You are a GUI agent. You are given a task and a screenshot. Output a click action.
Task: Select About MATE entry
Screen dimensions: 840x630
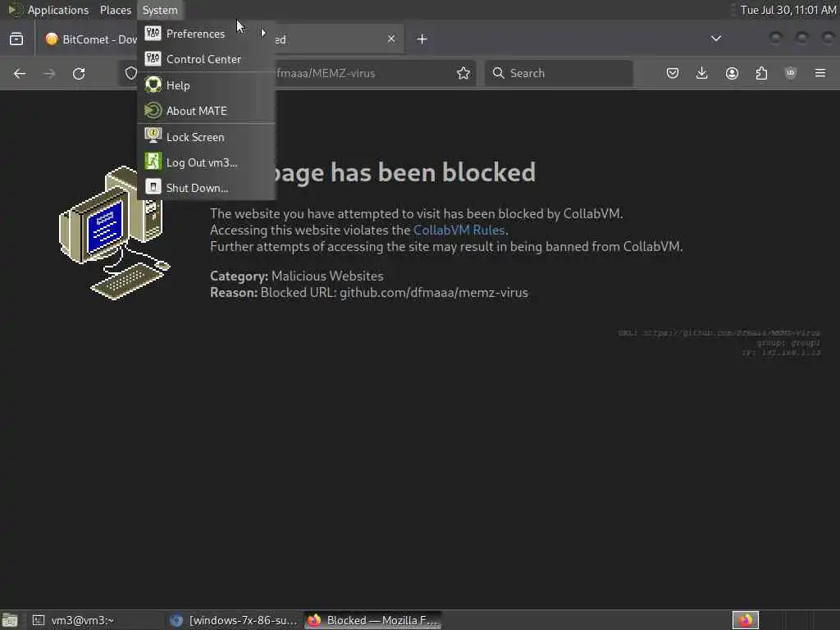pos(206,111)
